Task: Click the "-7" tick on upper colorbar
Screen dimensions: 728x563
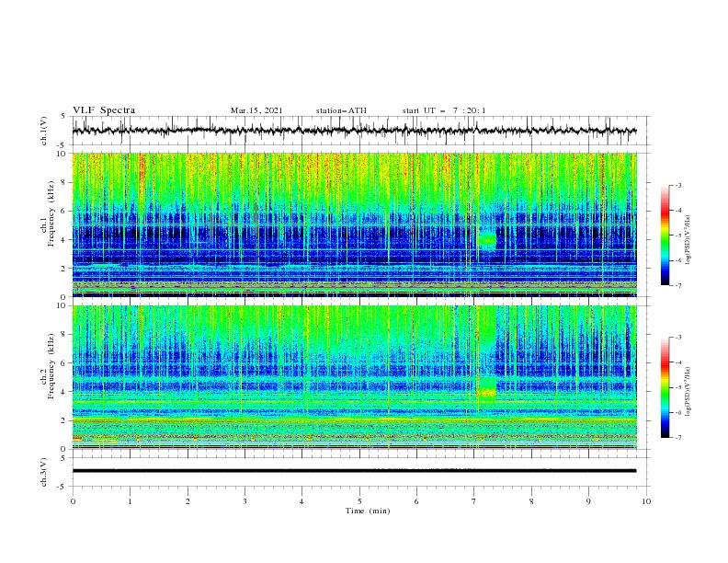Action: [678, 285]
